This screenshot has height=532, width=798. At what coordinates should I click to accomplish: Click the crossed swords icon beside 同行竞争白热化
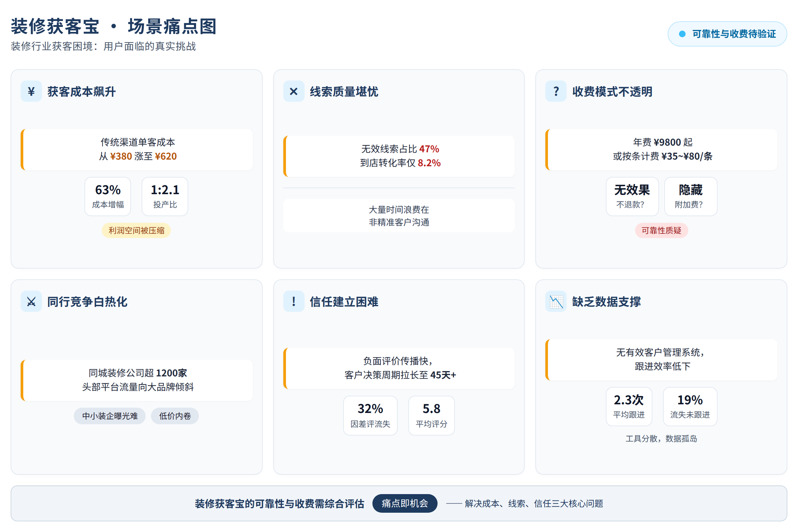(31, 301)
